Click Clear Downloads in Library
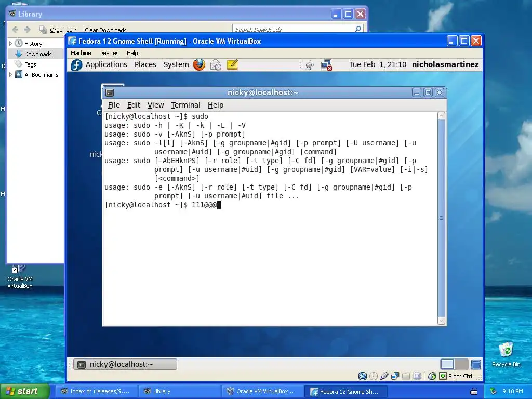532x399 pixels. click(105, 30)
